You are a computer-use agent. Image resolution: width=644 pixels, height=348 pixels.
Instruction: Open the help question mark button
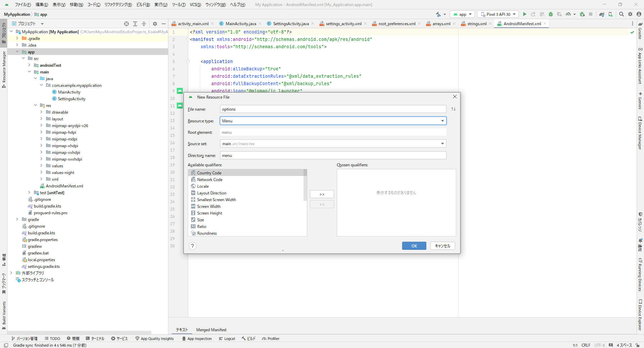coord(193,246)
